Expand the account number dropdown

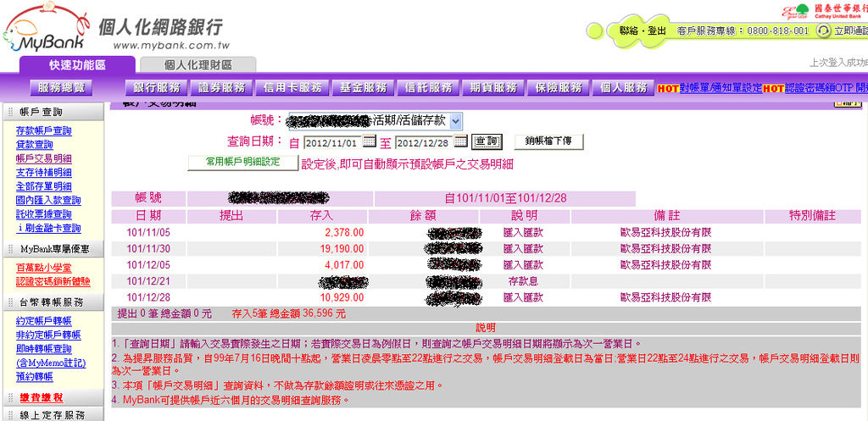coord(456,120)
